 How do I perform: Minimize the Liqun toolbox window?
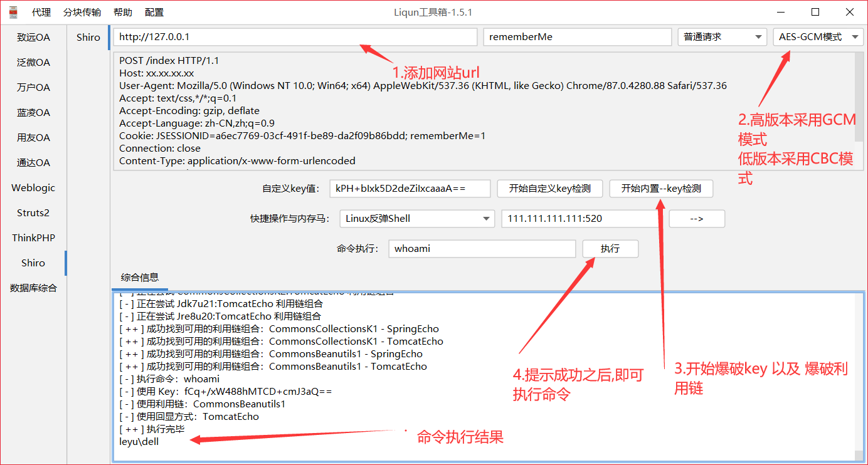pyautogui.click(x=781, y=12)
